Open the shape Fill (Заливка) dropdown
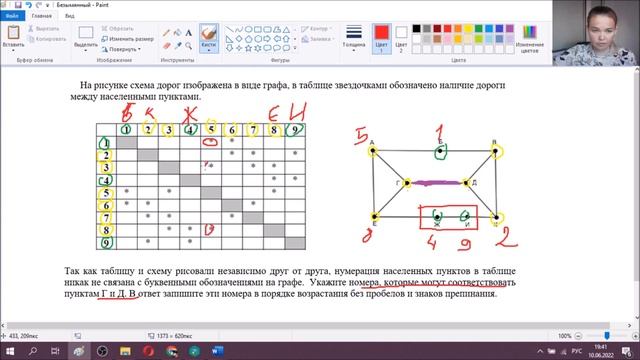 tap(318, 39)
